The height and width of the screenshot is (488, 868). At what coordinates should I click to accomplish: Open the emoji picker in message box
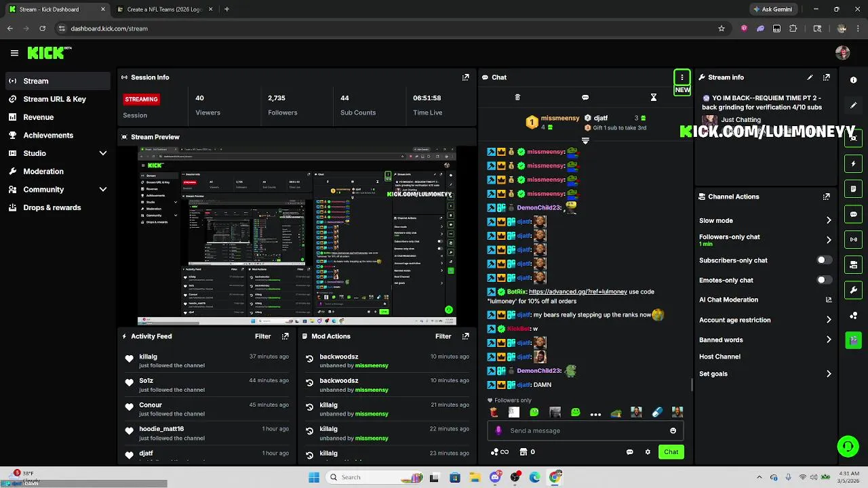tap(673, 430)
